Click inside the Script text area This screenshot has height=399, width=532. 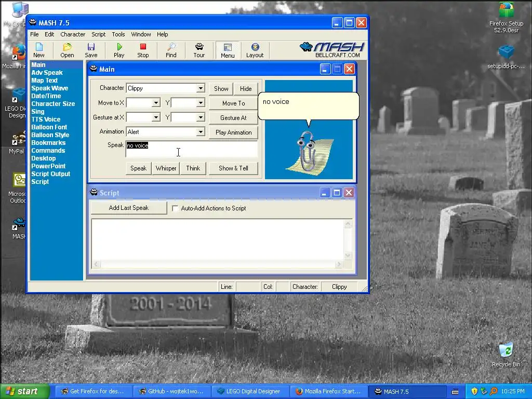point(218,240)
